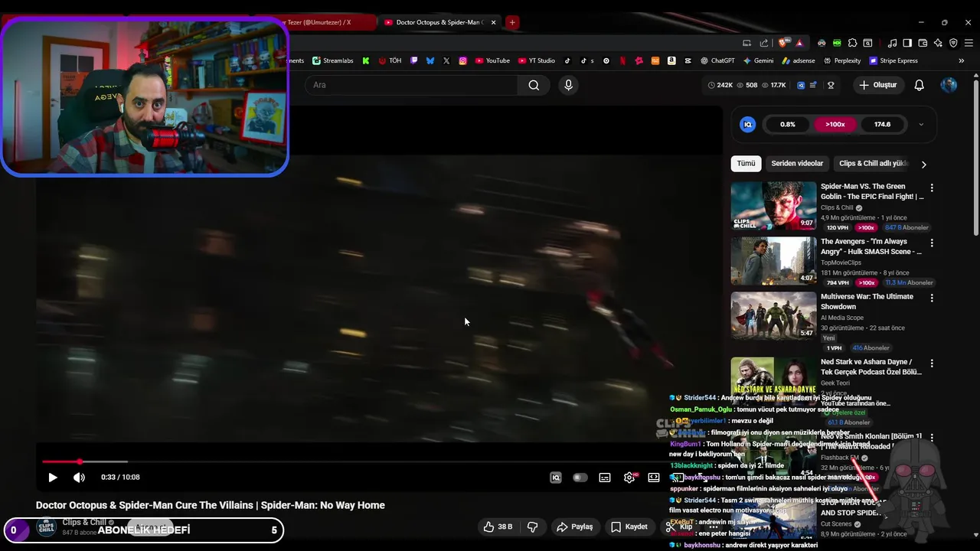Select the Seriden videolar chip
The height and width of the screenshot is (551, 980).
[797, 164]
